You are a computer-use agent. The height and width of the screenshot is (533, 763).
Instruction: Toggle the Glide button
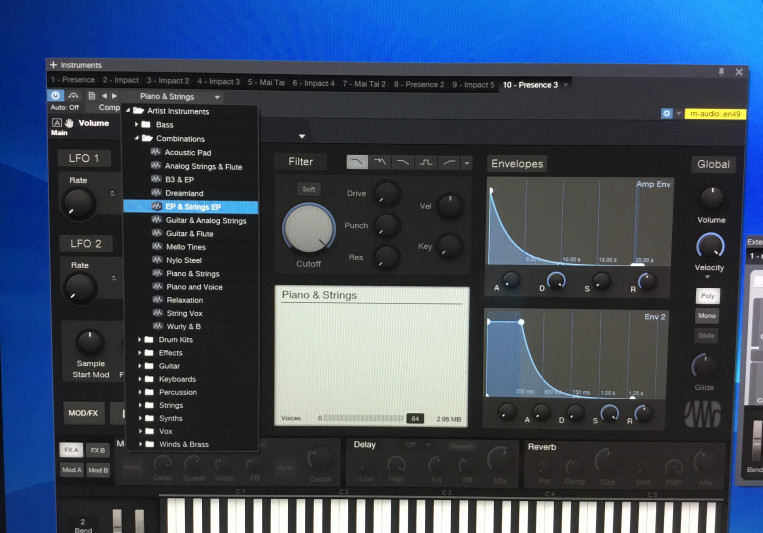click(x=706, y=335)
